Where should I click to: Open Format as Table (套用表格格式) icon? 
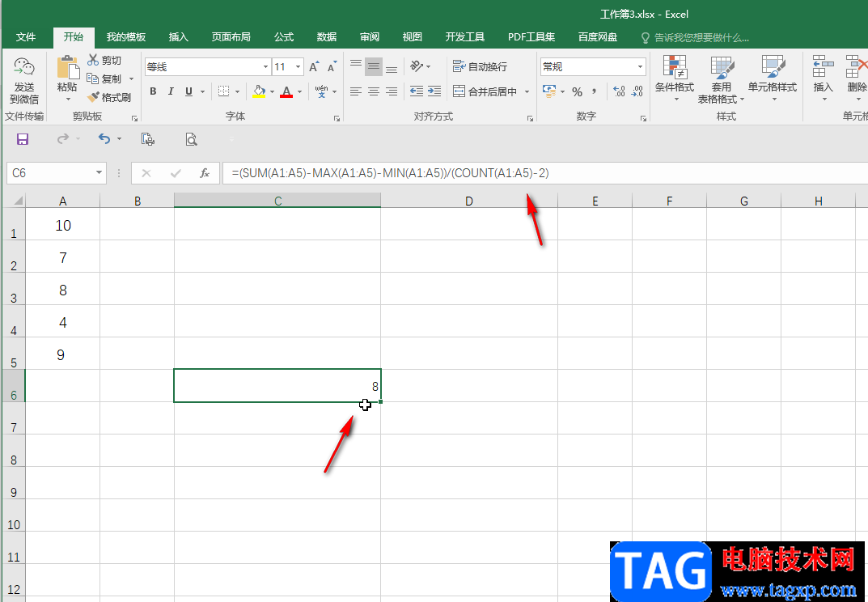click(x=722, y=67)
